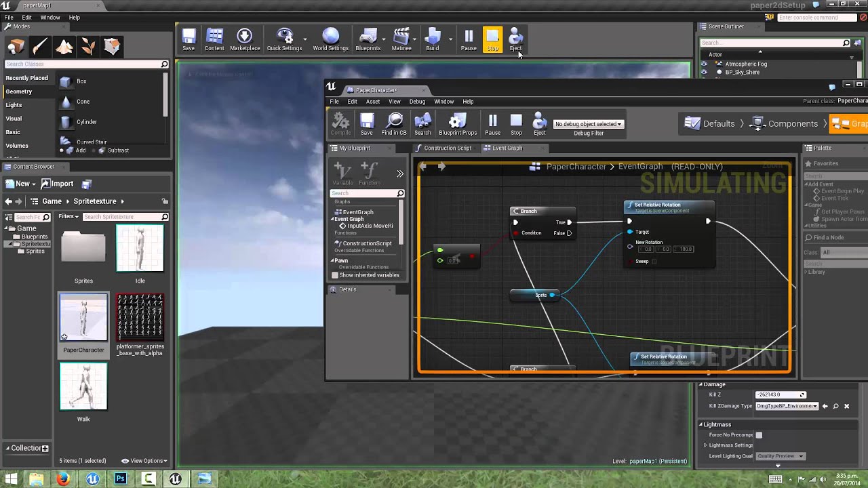Pause simulation in the main level toolbar
868x488 pixels.
pos(469,39)
